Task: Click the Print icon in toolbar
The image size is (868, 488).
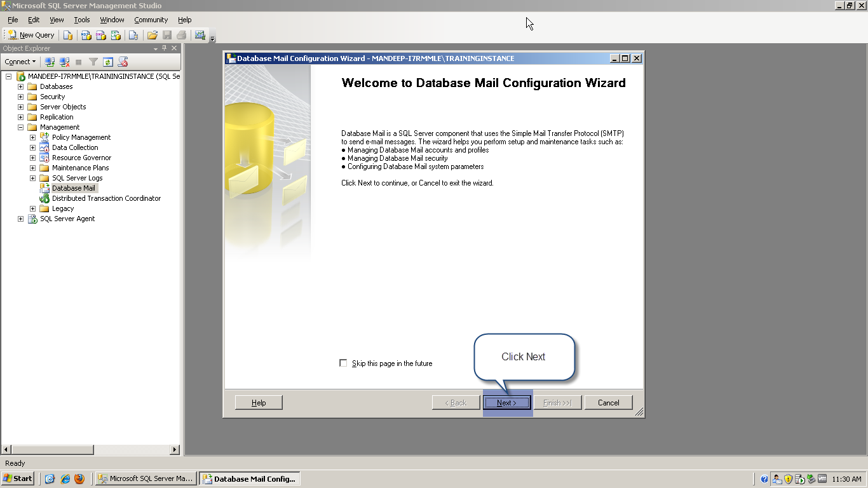Action: tap(182, 35)
